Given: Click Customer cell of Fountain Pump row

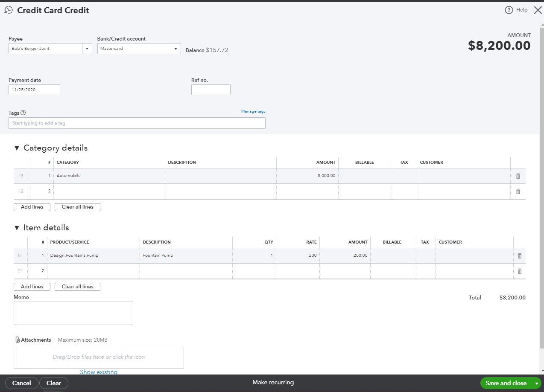Looking at the screenshot, I should pyautogui.click(x=474, y=256).
